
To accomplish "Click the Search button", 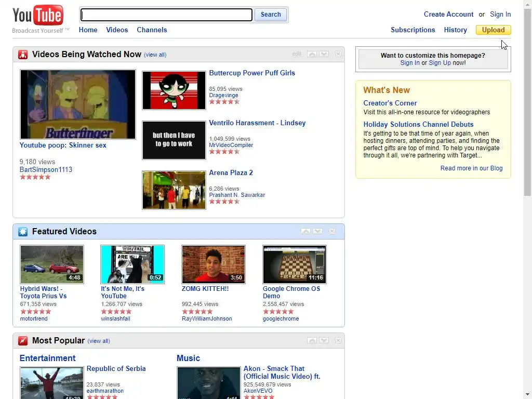I will pos(270,15).
